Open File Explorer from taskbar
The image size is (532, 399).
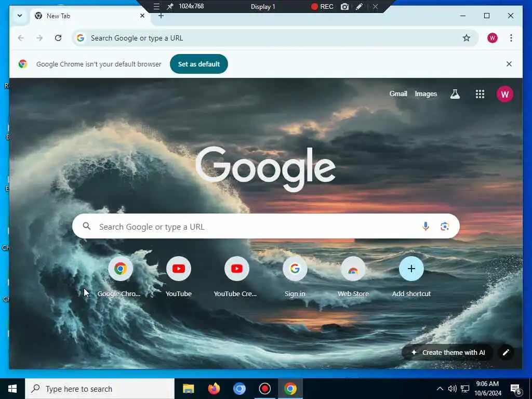[188, 389]
